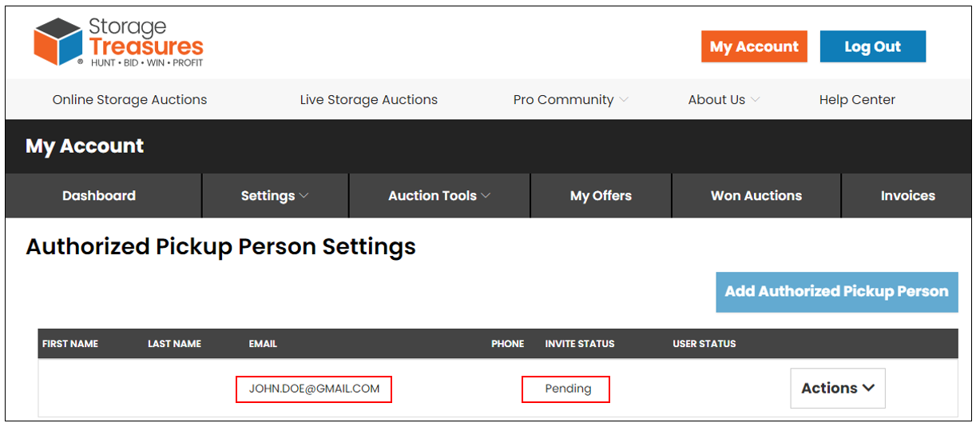Image resolution: width=980 pixels, height=427 pixels.
Task: Expand the Auction Tools dropdown
Action: [x=439, y=196]
